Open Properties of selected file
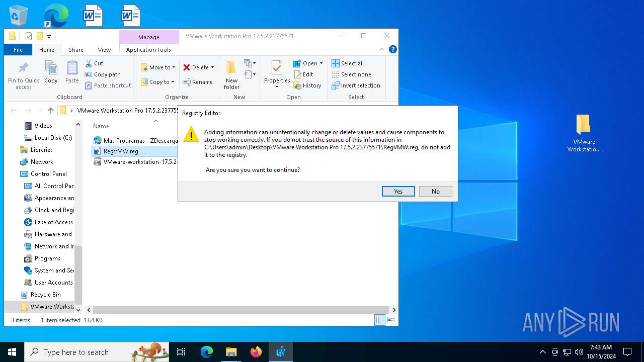The width and height of the screenshot is (644, 362). coord(277,74)
